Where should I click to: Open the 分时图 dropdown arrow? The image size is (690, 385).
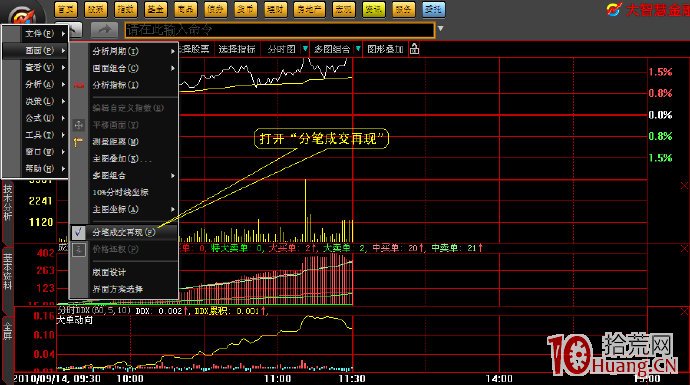[x=305, y=49]
